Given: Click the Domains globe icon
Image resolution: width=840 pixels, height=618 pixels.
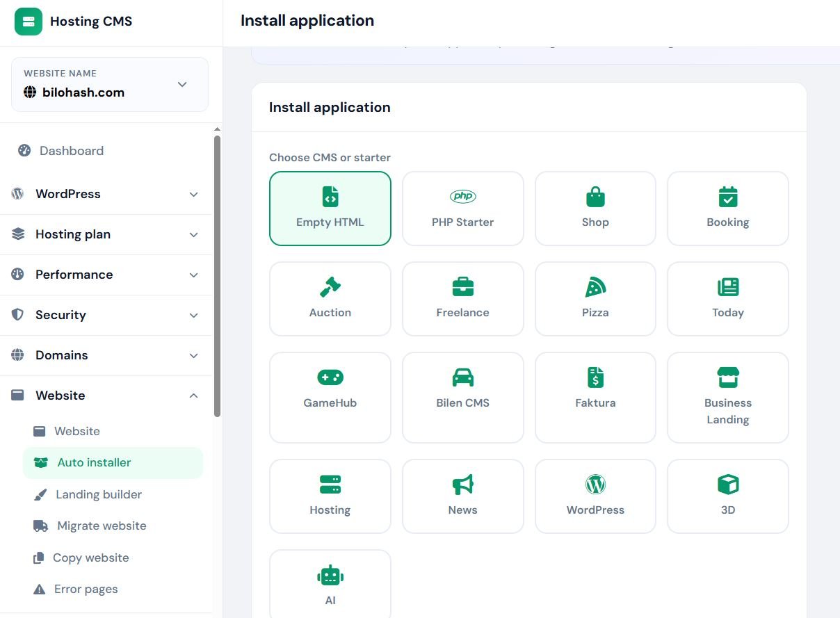Looking at the screenshot, I should [x=18, y=355].
